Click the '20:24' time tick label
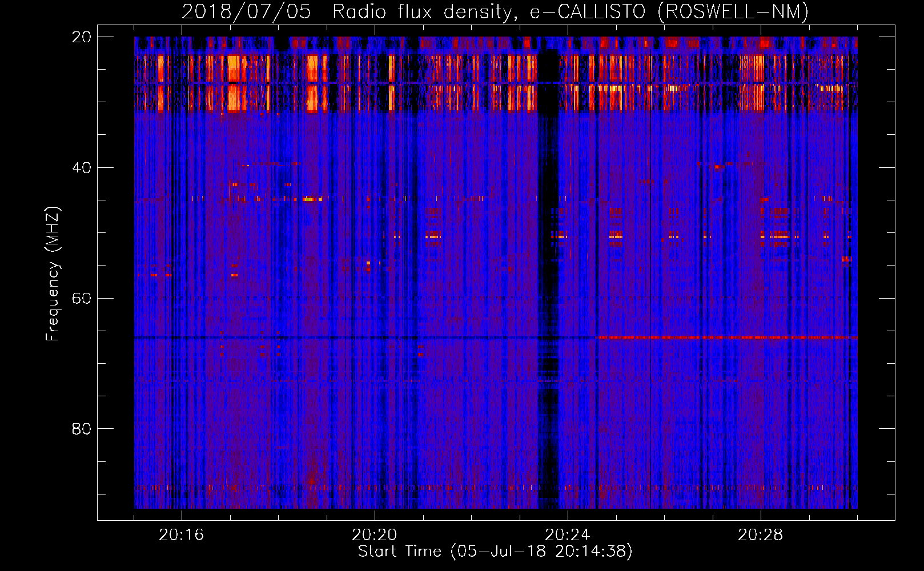The width and height of the screenshot is (924, 571). pos(568,534)
